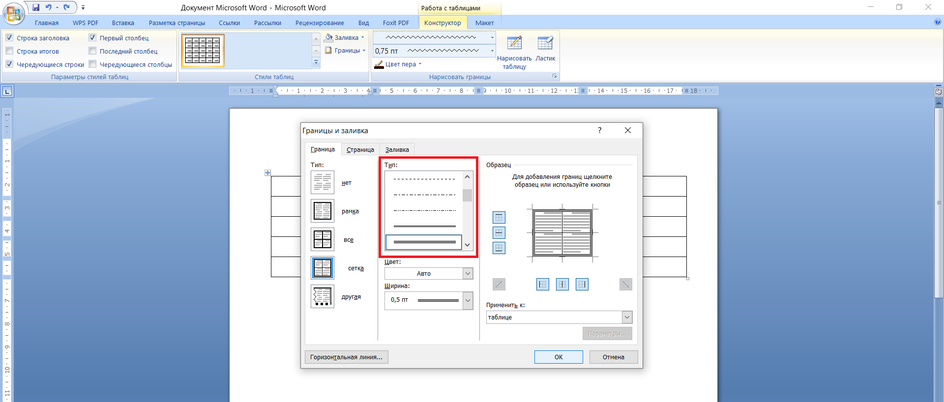Image resolution: width=944 pixels, height=402 pixels.
Task: Click the table move handle in document
Action: click(x=267, y=173)
